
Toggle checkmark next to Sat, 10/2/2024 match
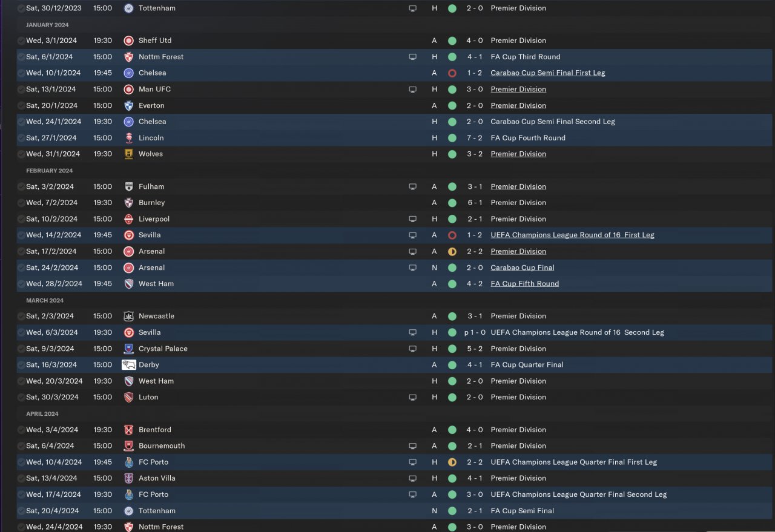tap(21, 219)
